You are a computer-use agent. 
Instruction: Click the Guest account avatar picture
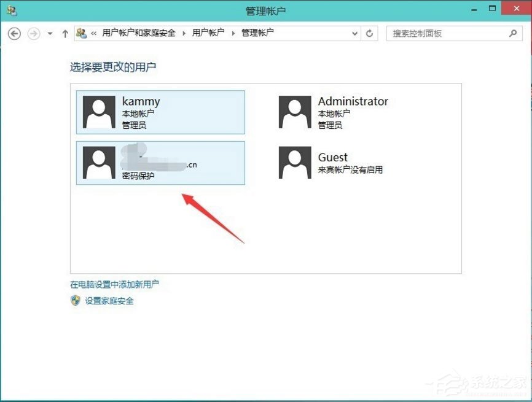click(294, 162)
